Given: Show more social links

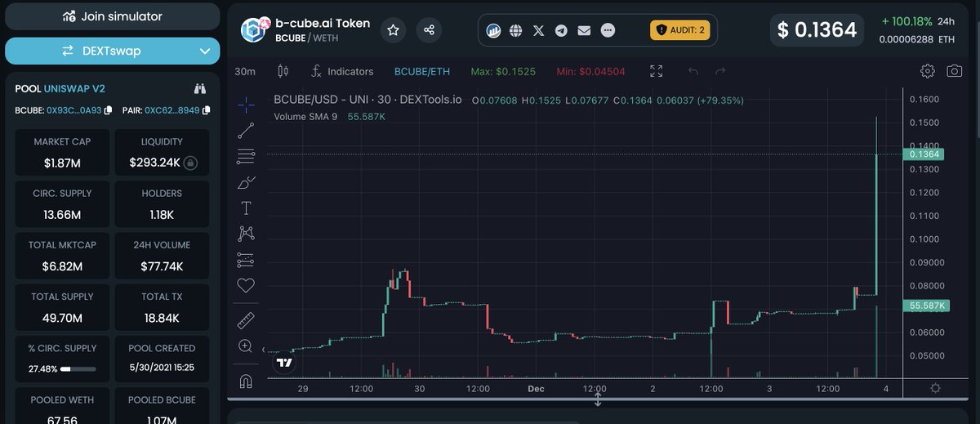Looking at the screenshot, I should click(x=607, y=30).
